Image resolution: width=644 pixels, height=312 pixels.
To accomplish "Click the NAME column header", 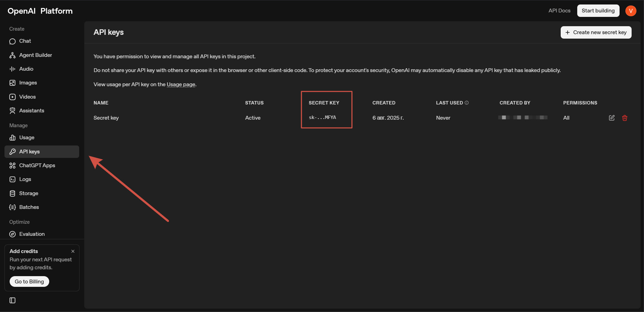I will [101, 103].
